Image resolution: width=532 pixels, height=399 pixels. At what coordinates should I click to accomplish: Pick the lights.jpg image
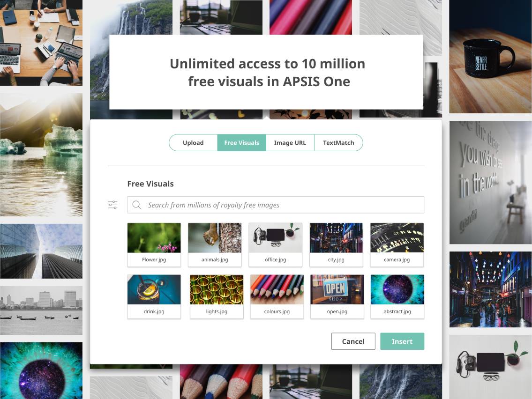(217, 296)
